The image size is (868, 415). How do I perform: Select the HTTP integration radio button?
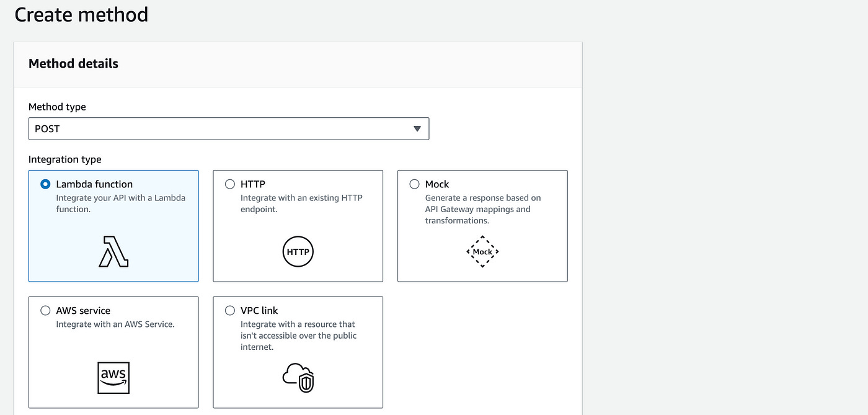click(230, 184)
